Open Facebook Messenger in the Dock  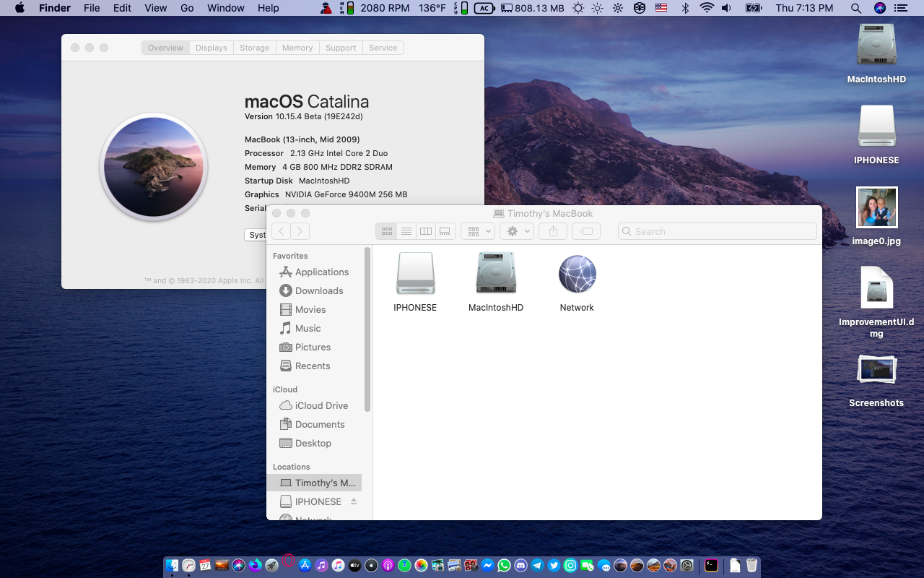coord(487,565)
